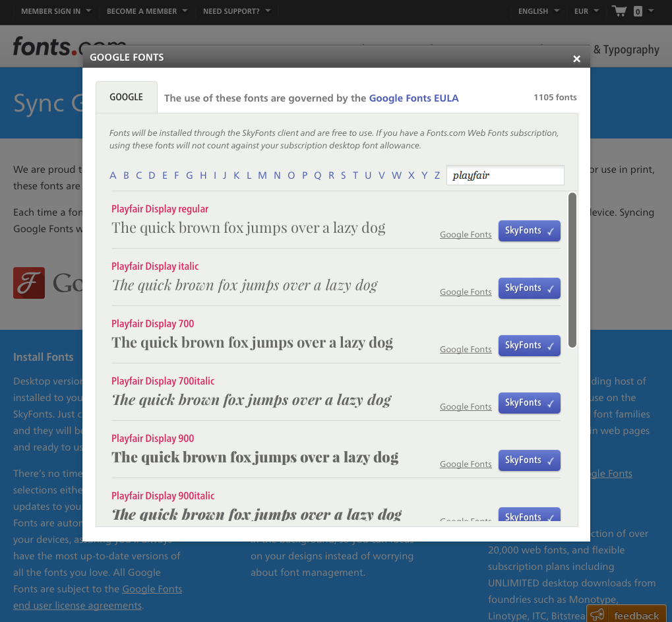Sync Playfair Display 900 via SkyFonts
This screenshot has height=622, width=672.
(530, 460)
